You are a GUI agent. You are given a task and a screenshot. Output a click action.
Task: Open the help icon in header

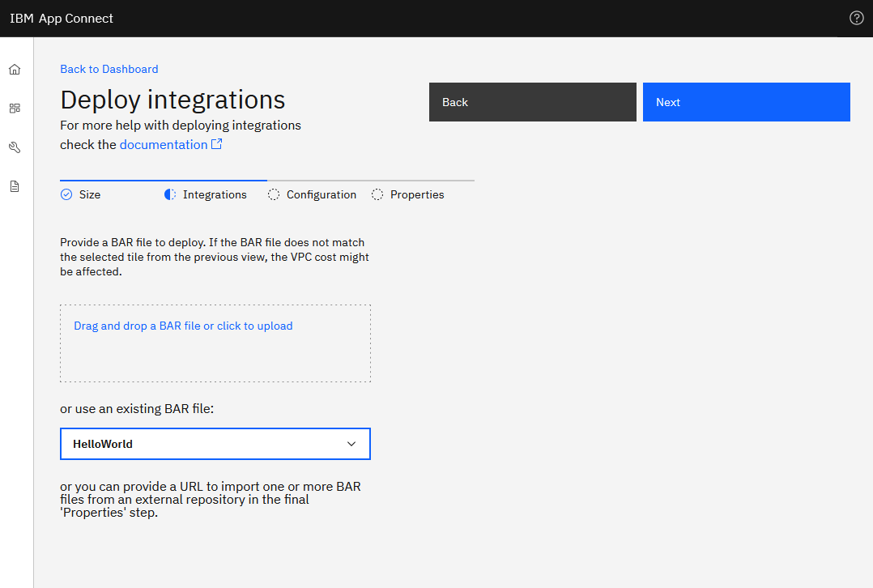click(x=856, y=18)
